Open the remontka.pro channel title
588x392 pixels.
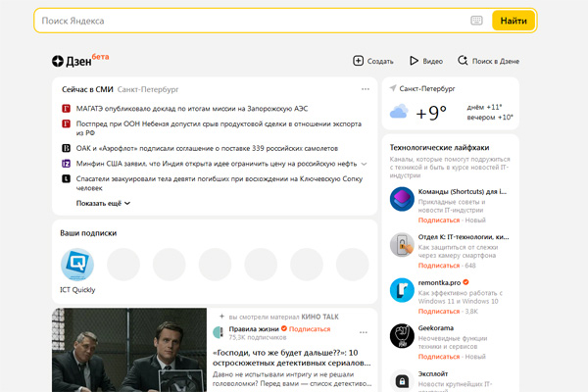[x=439, y=282]
